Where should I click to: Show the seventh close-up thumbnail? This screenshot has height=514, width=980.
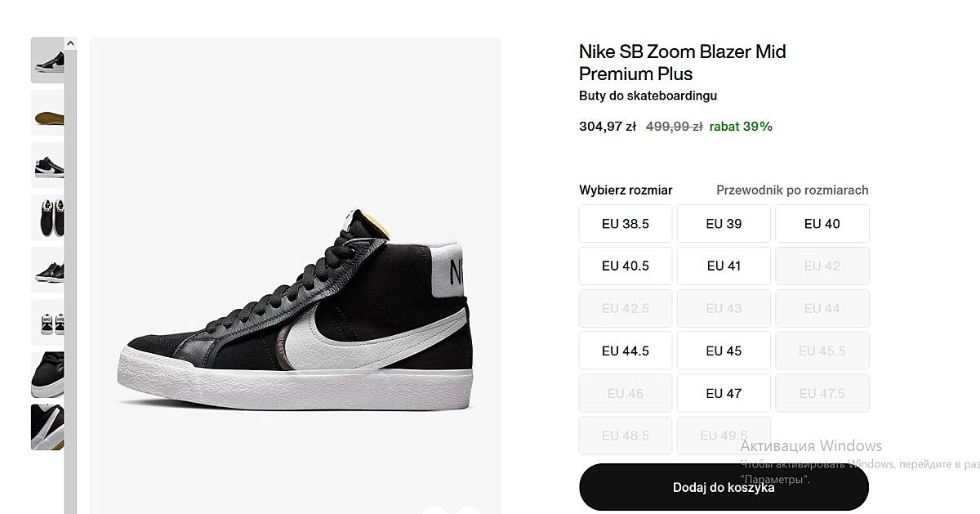pos(47,374)
